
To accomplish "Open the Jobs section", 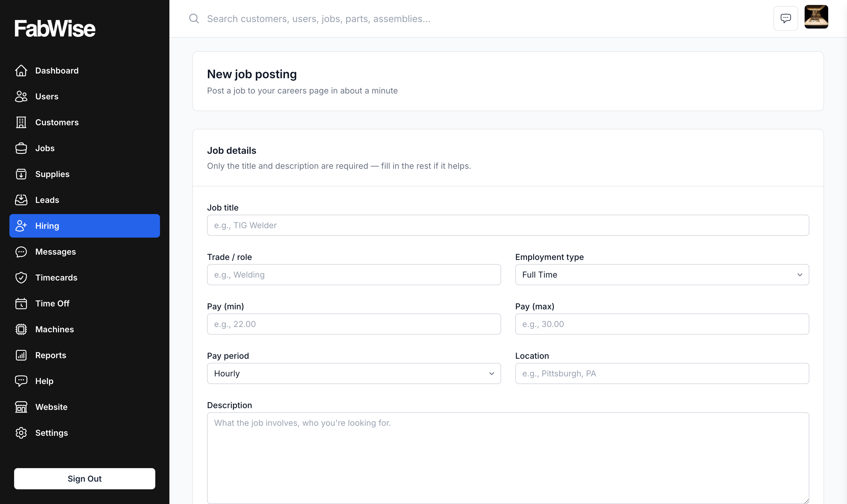I will coord(85,148).
